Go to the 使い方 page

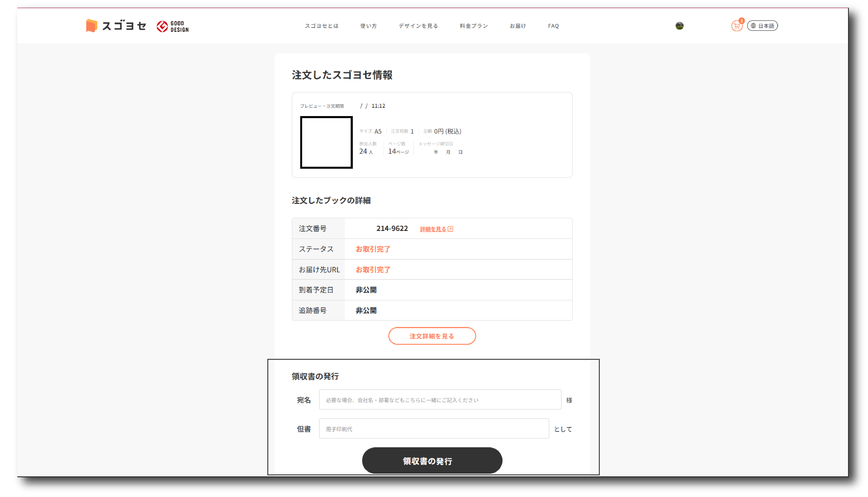(x=368, y=26)
